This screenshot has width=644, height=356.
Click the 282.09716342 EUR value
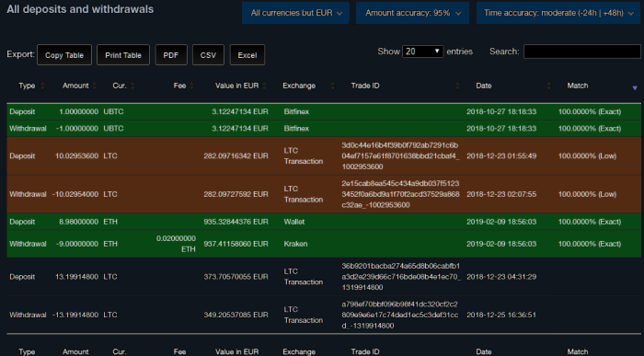pyautogui.click(x=236, y=156)
